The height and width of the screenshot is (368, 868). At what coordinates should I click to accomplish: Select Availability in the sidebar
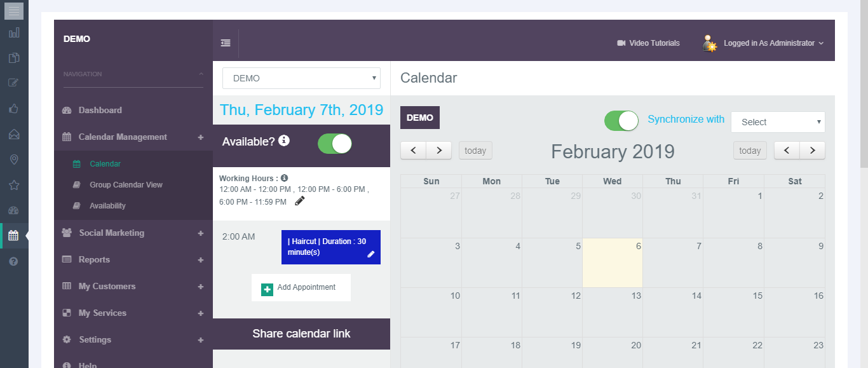click(107, 206)
